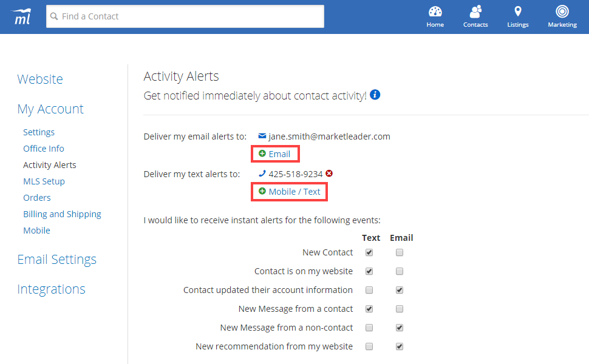589x364 pixels.
Task: Enable Text alert for New Message from a non-contact
Action: (369, 328)
